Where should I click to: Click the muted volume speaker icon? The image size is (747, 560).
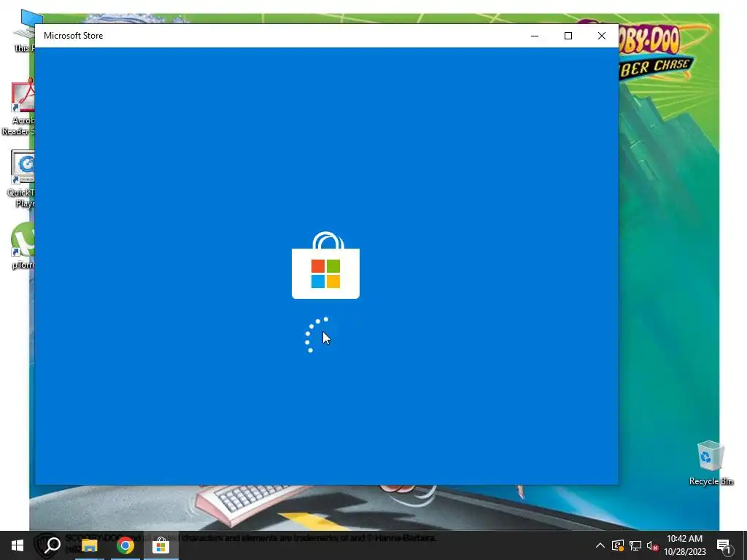[653, 545]
